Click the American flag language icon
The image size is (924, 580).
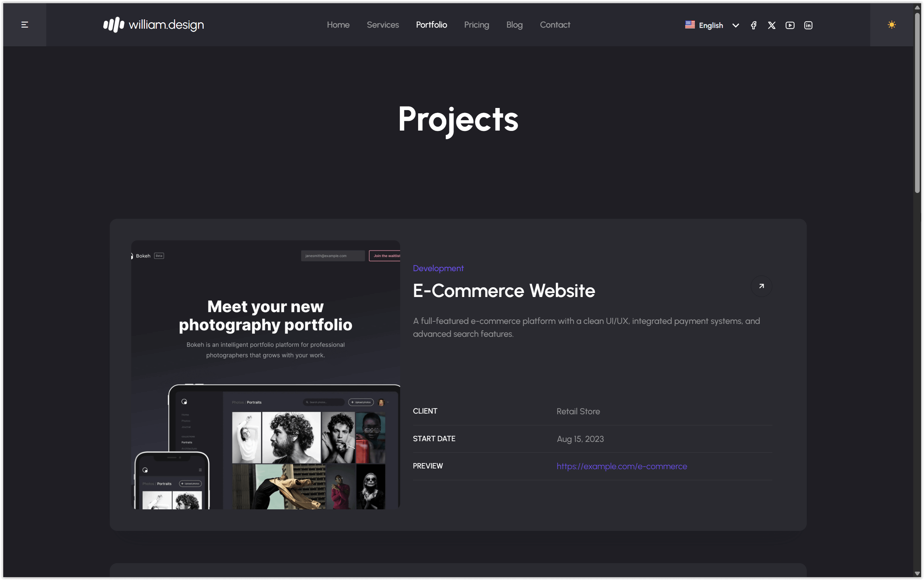pos(690,24)
